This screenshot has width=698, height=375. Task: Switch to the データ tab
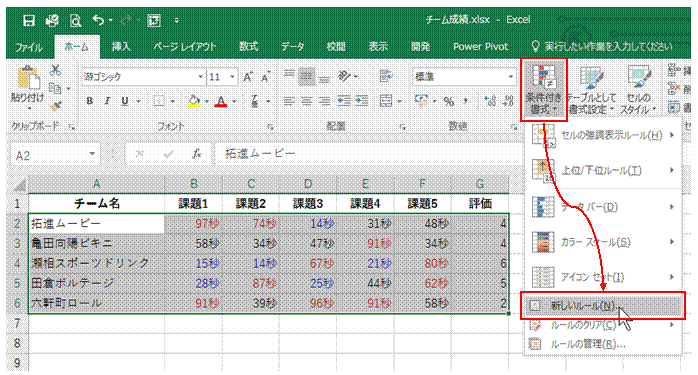(292, 46)
